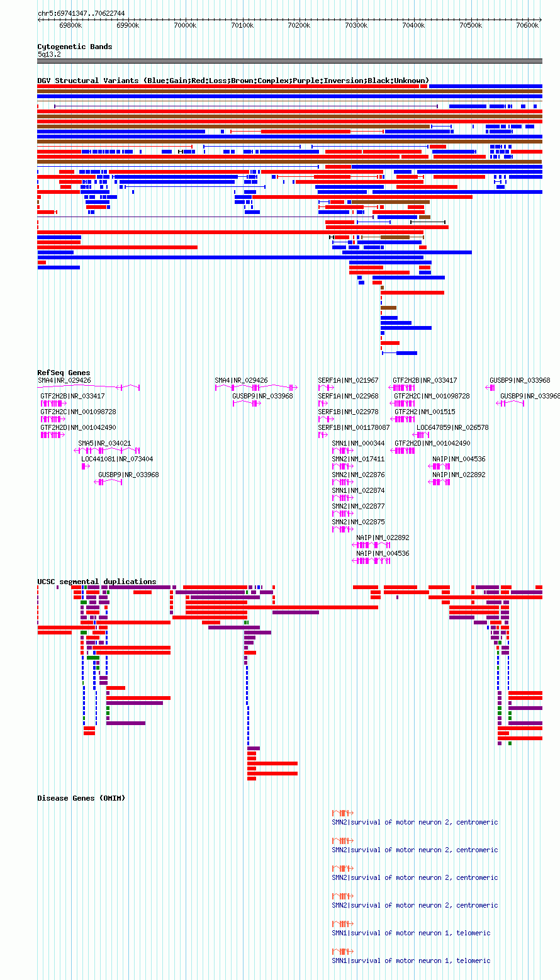Click the SMN2|NM_017411 gene label
The width and height of the screenshot is (560, 980).
point(359,459)
